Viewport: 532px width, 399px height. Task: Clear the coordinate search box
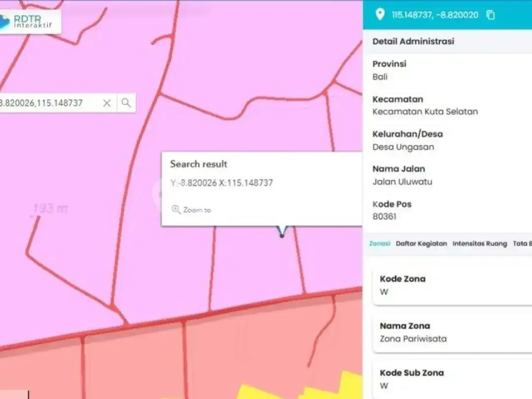pos(107,103)
